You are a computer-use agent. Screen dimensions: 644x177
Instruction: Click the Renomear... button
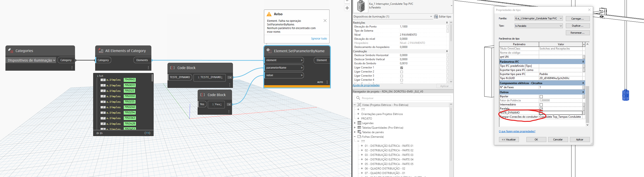tap(578, 32)
